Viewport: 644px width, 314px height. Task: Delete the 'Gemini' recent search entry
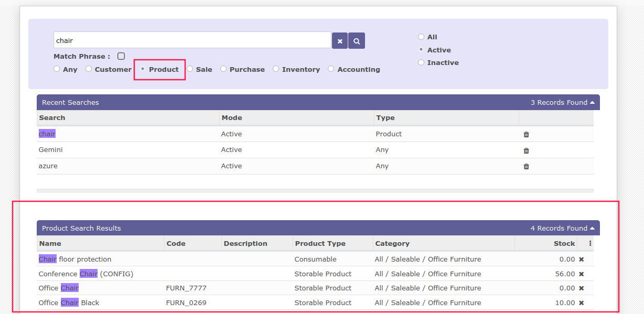tap(527, 150)
